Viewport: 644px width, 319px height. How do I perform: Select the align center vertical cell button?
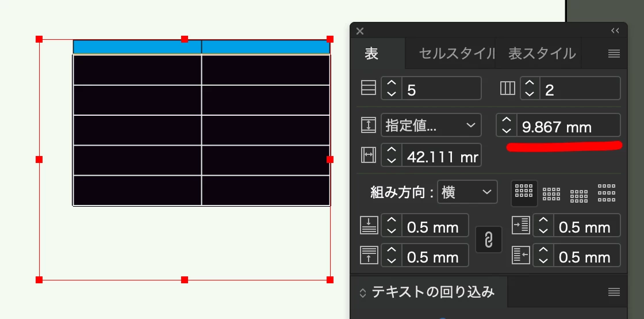click(x=551, y=193)
